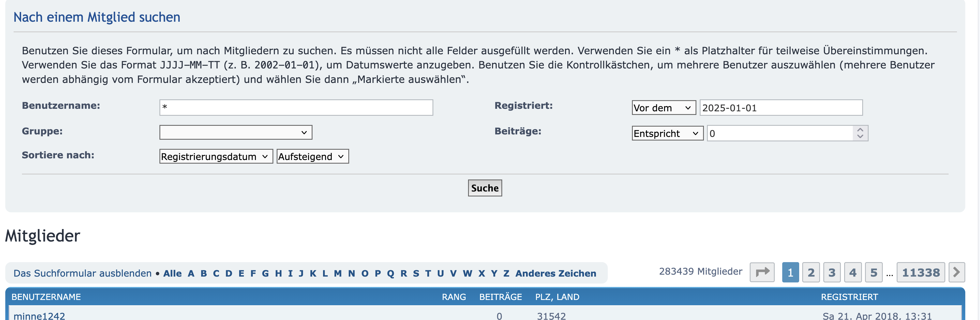This screenshot has height=320, width=980.
Task: Open the Entspricht comparison dropdown
Action: pyautogui.click(x=667, y=134)
